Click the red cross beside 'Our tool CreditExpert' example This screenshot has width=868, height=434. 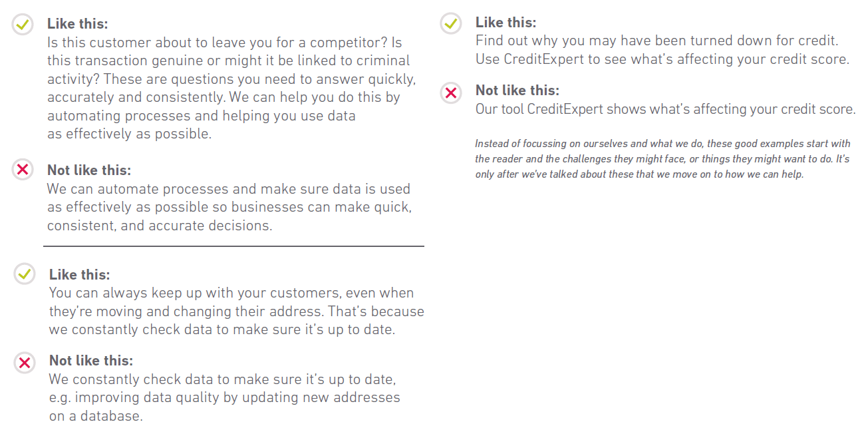pos(451,93)
